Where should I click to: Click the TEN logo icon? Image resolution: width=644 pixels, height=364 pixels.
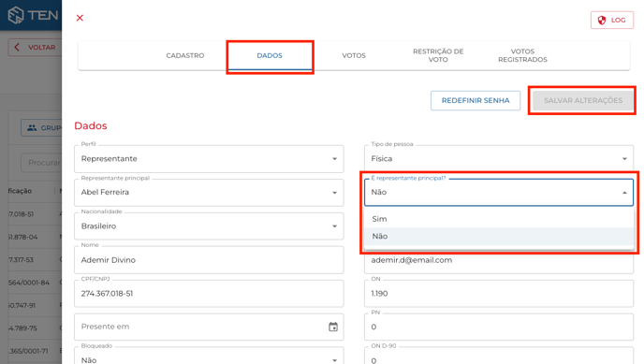16,15
